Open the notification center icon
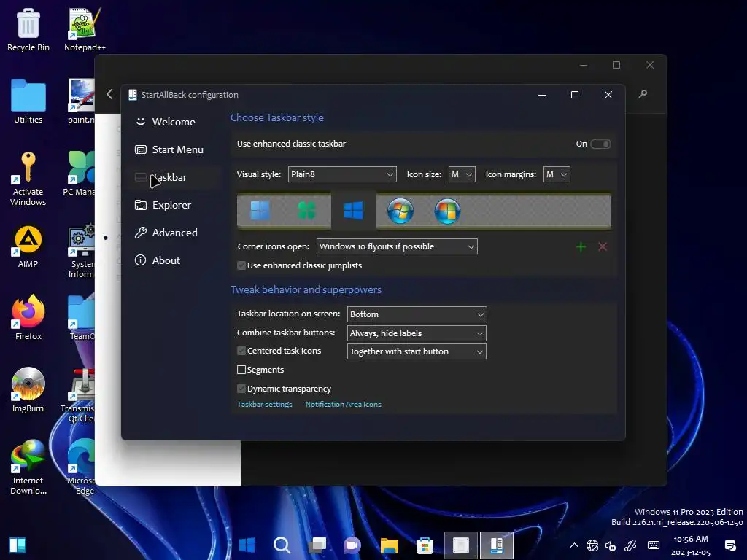 coord(729,545)
